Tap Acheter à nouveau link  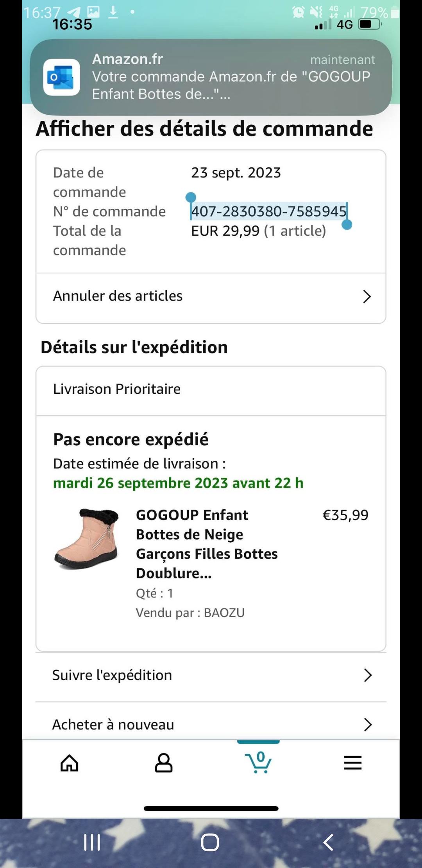click(x=113, y=725)
